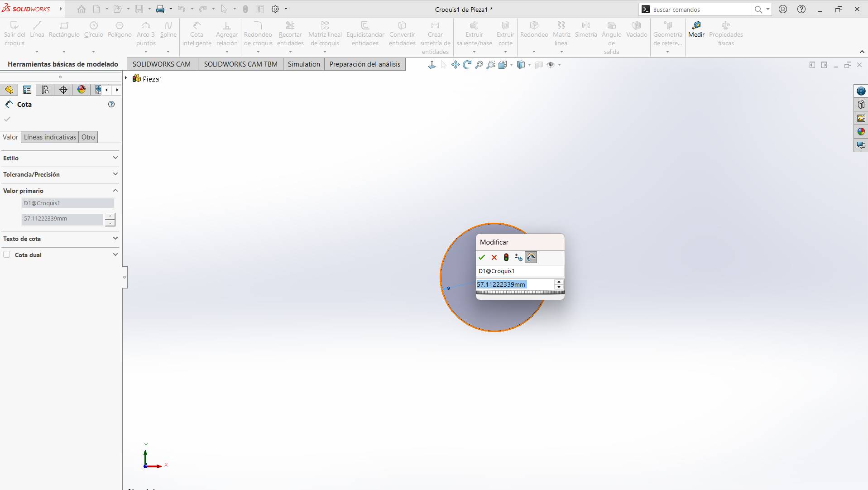Enable the Cota dual checkbox
The height and width of the screenshot is (490, 868).
point(7,255)
